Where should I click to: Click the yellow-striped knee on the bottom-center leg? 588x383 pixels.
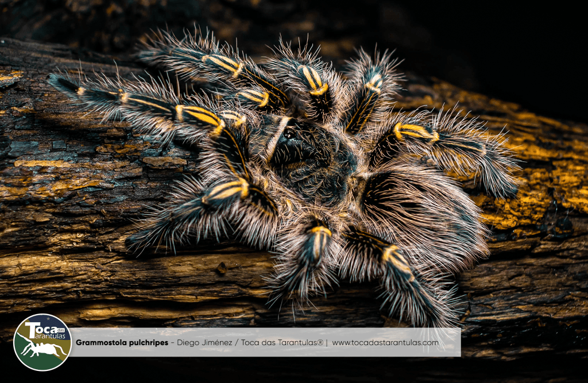[319, 232]
